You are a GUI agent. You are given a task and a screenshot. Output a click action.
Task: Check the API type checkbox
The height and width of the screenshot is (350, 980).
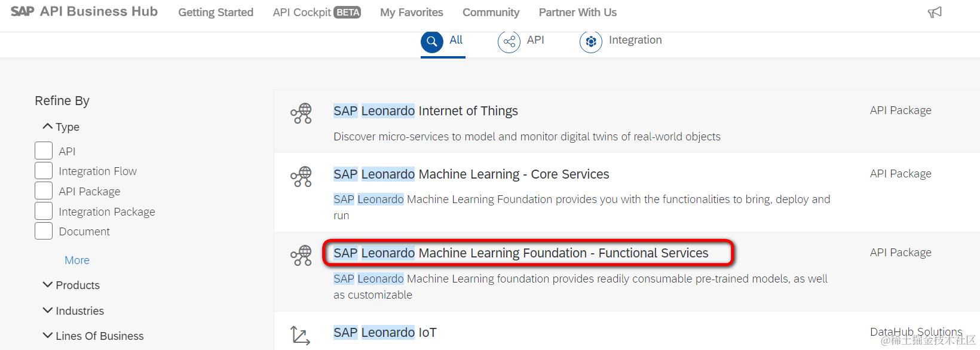click(44, 151)
